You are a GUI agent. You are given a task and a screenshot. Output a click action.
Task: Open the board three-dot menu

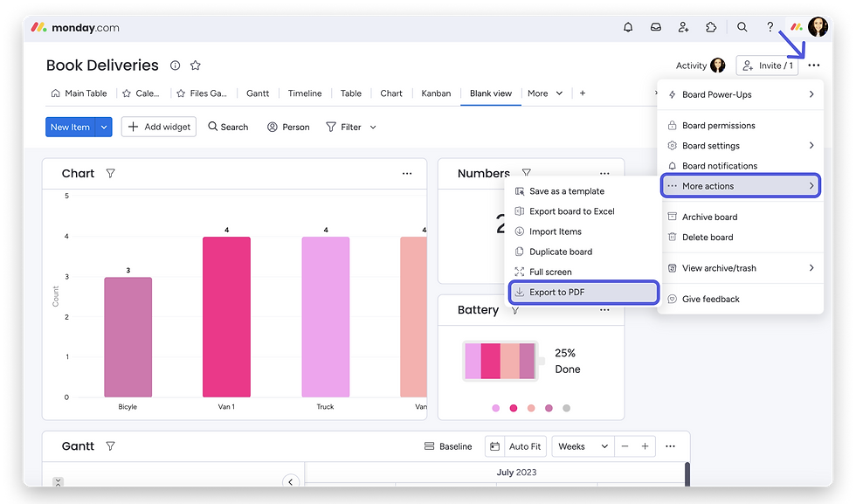[x=813, y=66]
